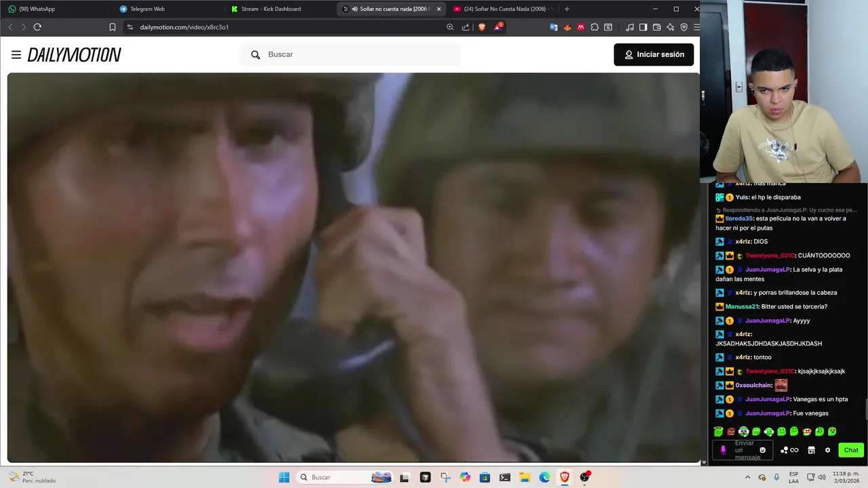Go back to the previous page
Image resolution: width=868 pixels, height=488 pixels.
click(x=10, y=27)
